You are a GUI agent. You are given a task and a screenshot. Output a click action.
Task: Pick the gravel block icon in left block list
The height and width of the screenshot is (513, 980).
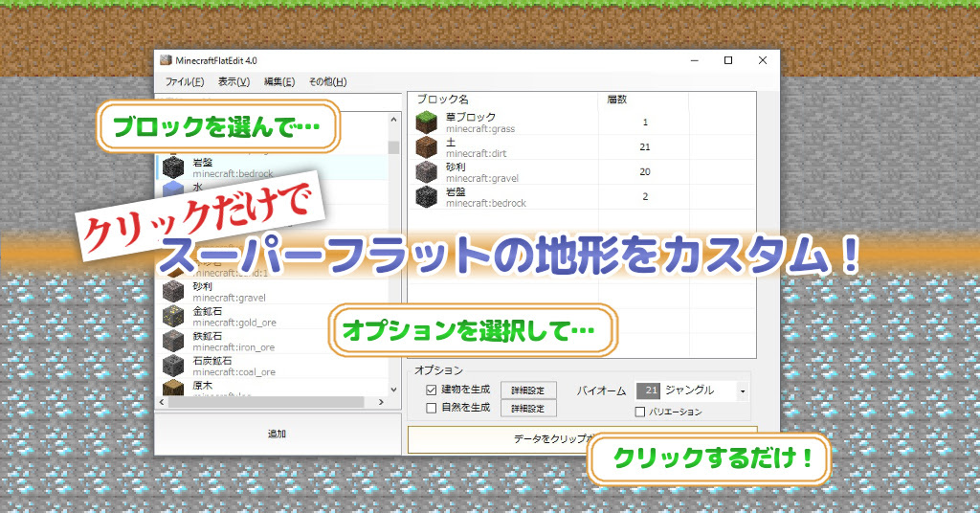(173, 291)
